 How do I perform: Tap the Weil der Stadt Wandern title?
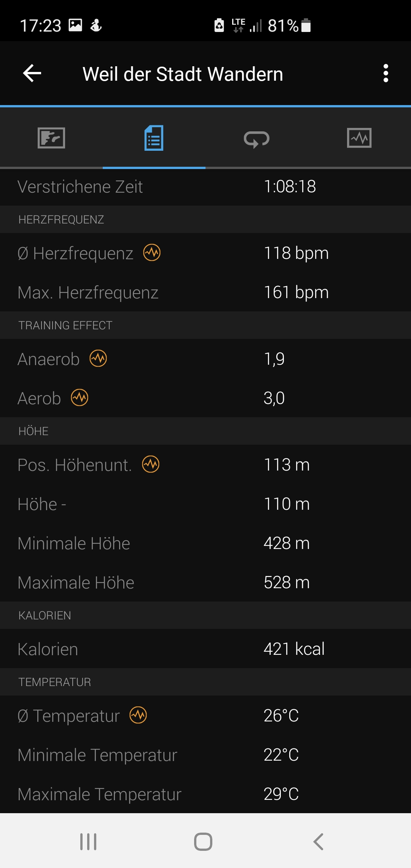pos(183,74)
